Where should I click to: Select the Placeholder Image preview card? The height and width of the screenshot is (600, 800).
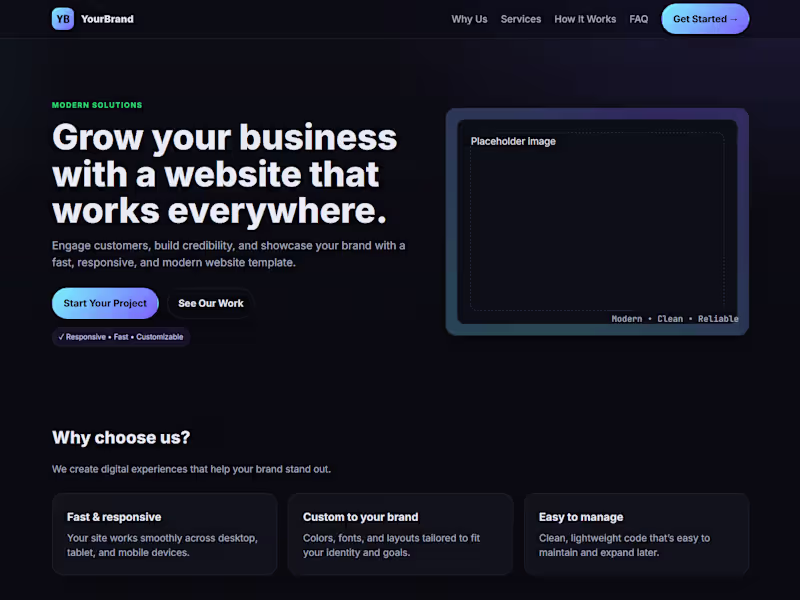click(x=597, y=221)
